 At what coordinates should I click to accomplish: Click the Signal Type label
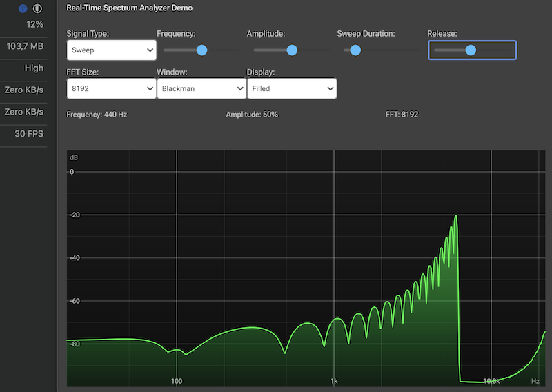click(88, 33)
